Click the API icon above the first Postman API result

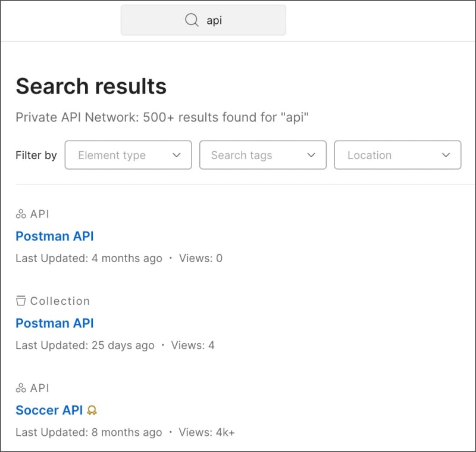20,214
